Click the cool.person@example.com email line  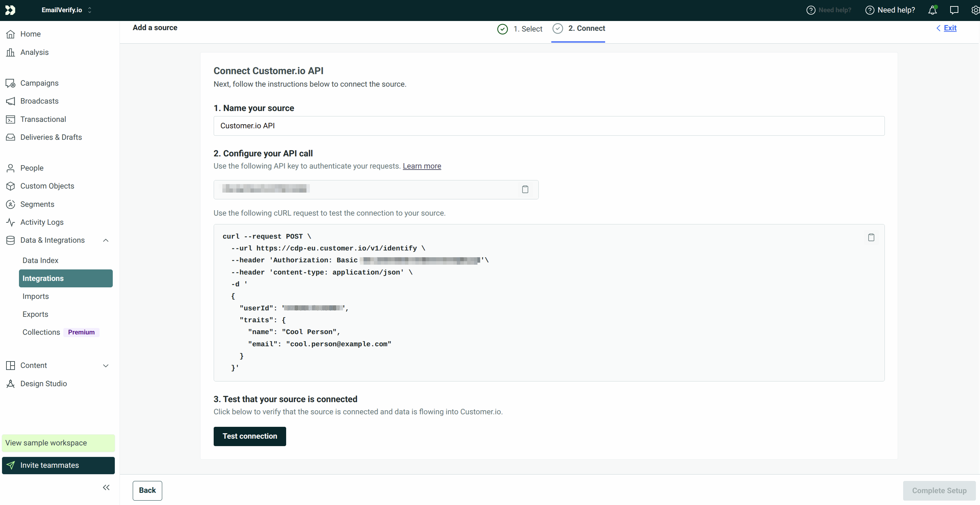320,344
